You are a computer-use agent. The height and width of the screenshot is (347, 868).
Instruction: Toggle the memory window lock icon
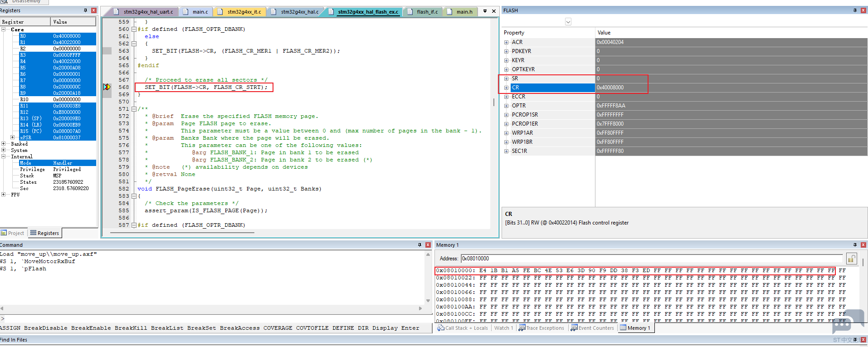click(851, 259)
